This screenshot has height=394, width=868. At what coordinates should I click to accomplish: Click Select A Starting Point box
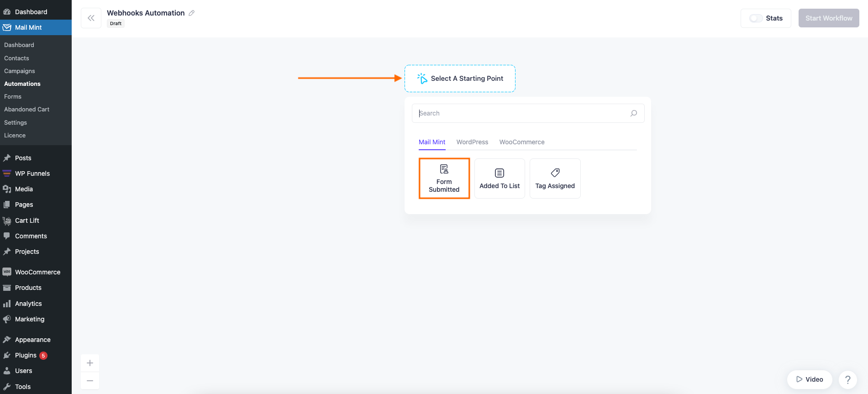pyautogui.click(x=460, y=79)
